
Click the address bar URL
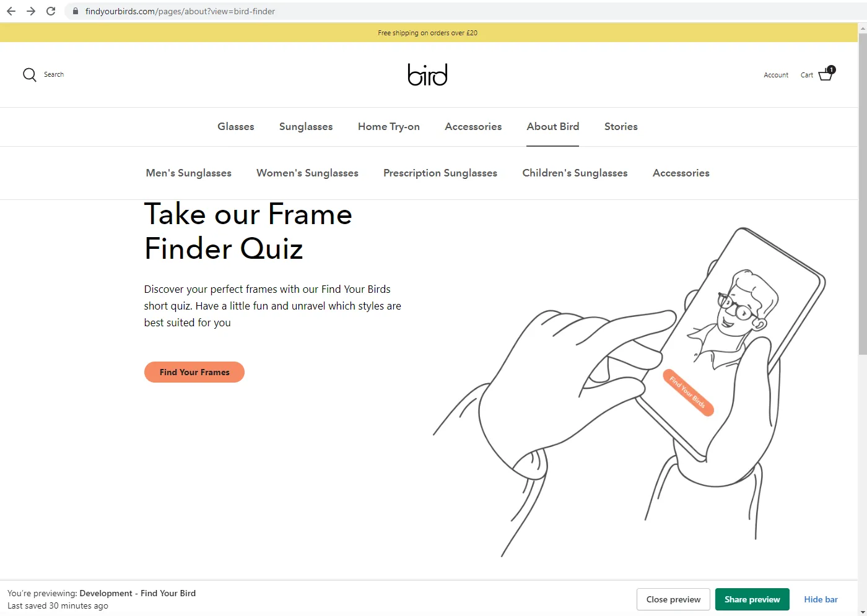(x=180, y=11)
